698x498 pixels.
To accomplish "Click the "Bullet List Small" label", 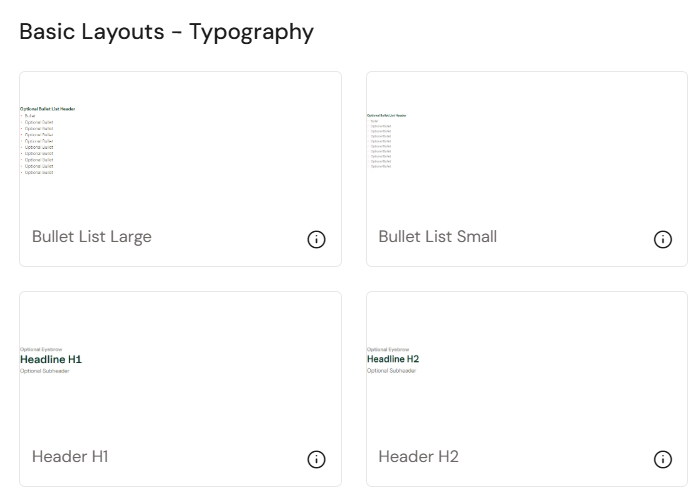I will click(437, 237).
